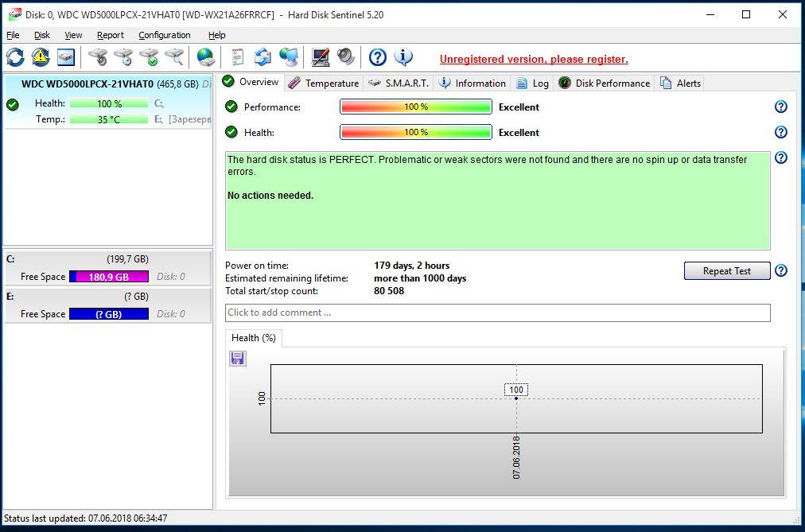Click the disk with green checkmark icon
This screenshot has width=805, height=532.
[x=148, y=57]
